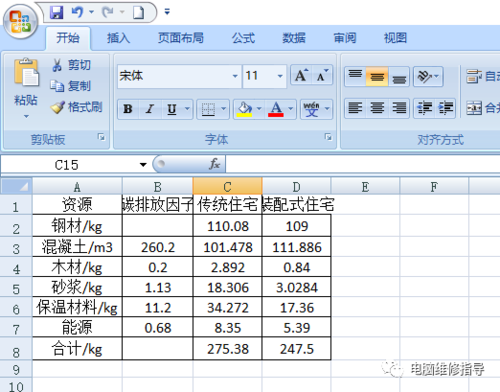The image size is (500, 392).
Task: Switch to the 视图 (View) tab
Action: click(x=395, y=38)
